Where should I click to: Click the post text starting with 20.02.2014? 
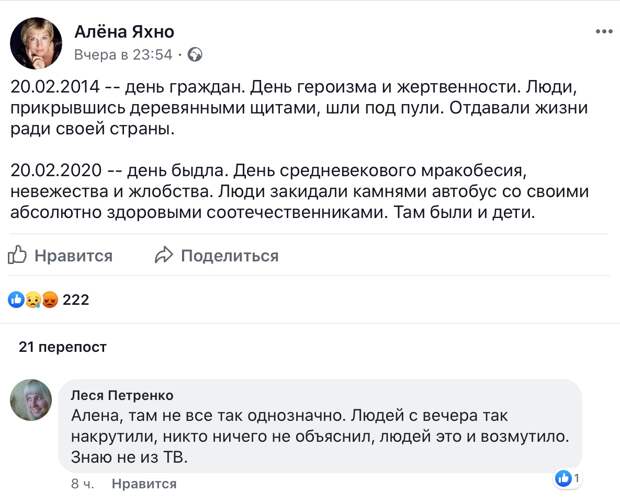pyautogui.click(x=300, y=108)
